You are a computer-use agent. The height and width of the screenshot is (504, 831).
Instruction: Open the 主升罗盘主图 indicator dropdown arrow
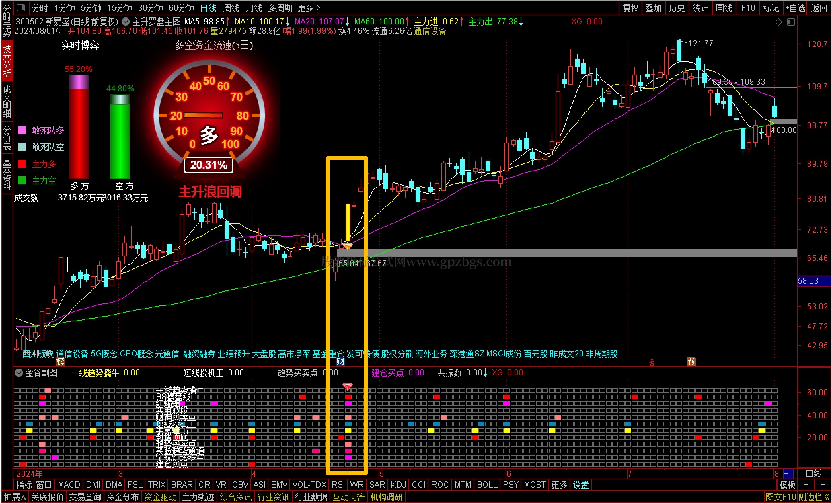coord(126,22)
